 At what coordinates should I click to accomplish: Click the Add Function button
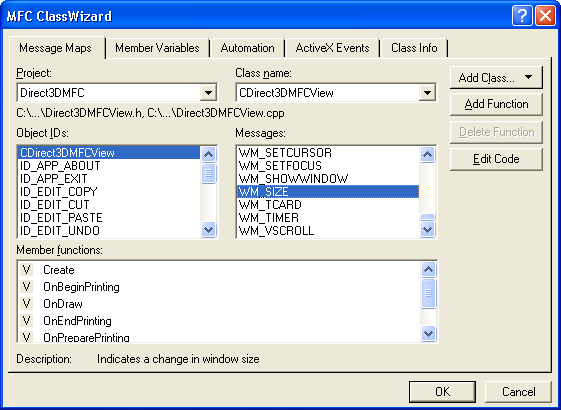point(496,104)
